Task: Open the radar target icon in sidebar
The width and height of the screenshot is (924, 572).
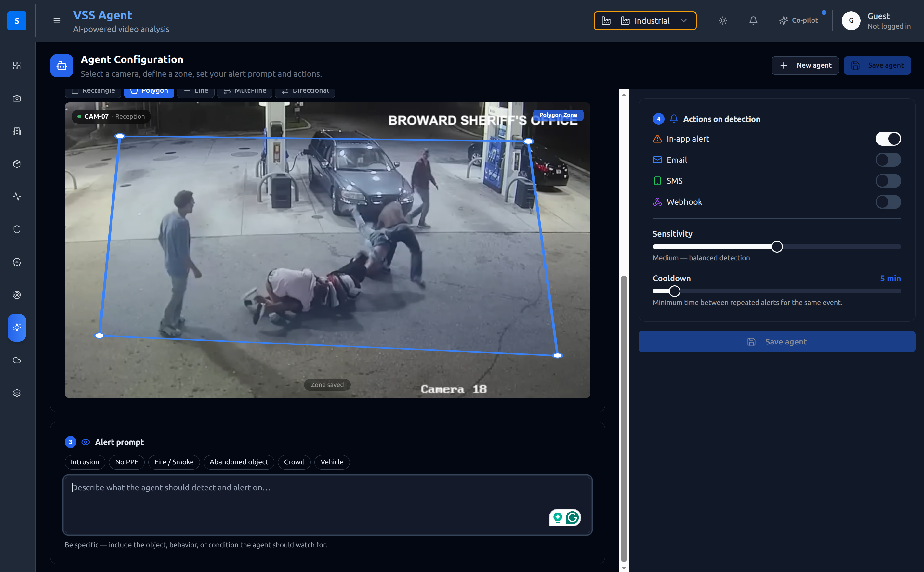Action: pyautogui.click(x=17, y=295)
